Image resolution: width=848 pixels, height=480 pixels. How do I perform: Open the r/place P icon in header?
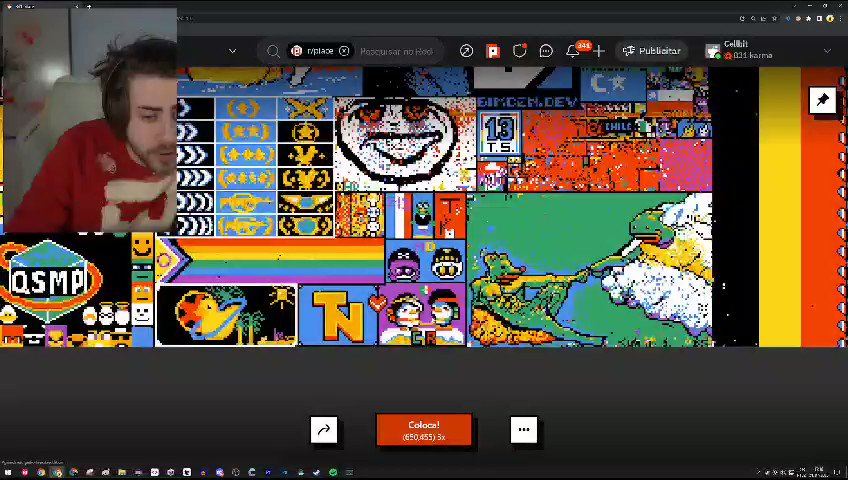[493, 51]
